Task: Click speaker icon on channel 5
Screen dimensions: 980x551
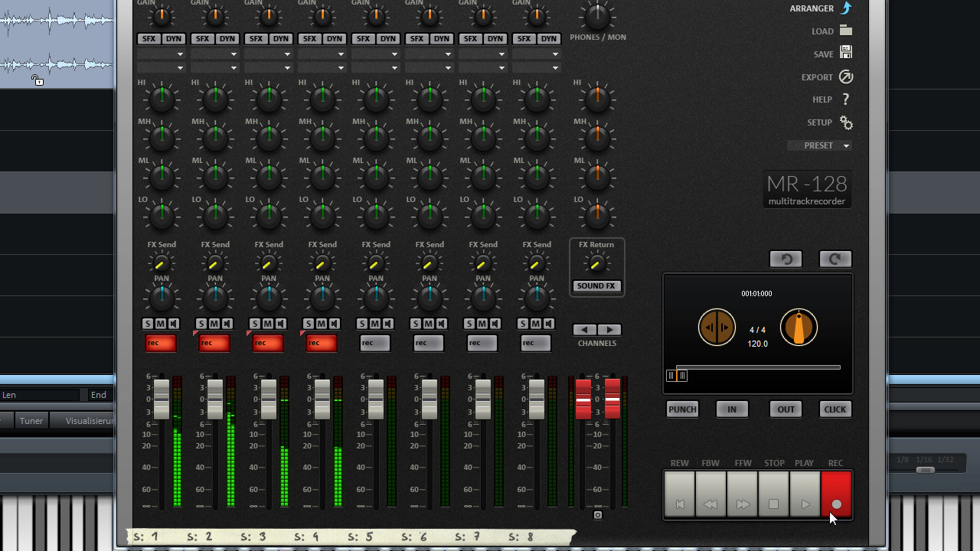Action: pos(388,324)
